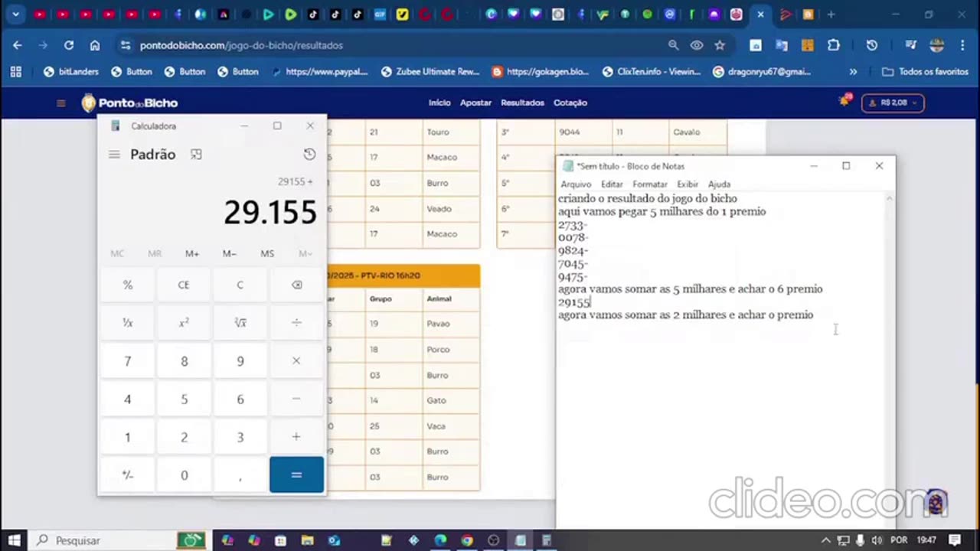The height and width of the screenshot is (551, 980).
Task: Open the apps grid in bookmarks bar
Action: coord(16,71)
